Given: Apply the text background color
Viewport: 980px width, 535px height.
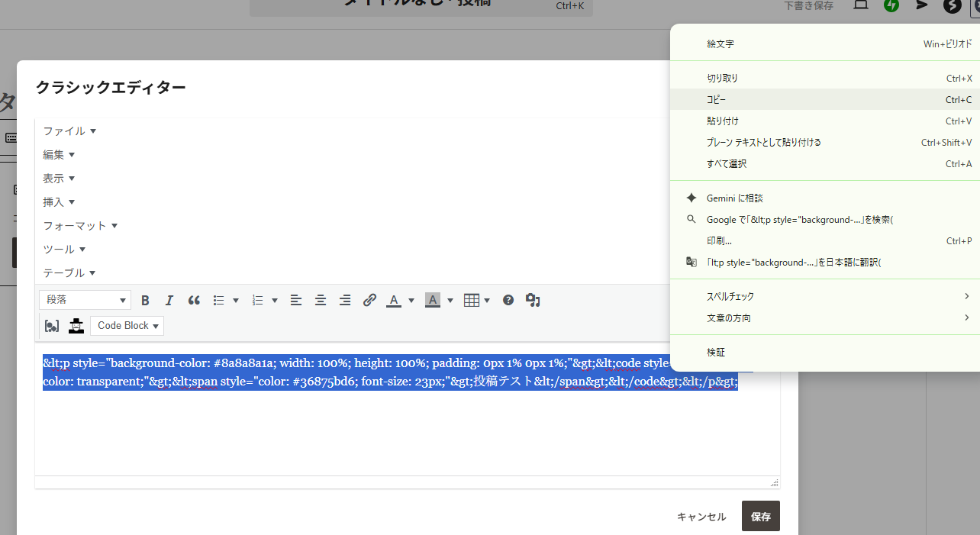Looking at the screenshot, I should point(433,301).
